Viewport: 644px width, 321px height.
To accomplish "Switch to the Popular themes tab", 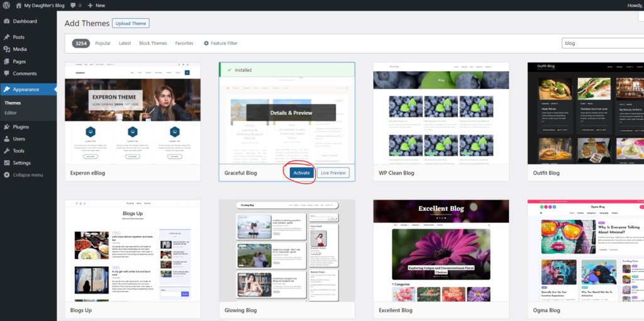I will point(103,43).
